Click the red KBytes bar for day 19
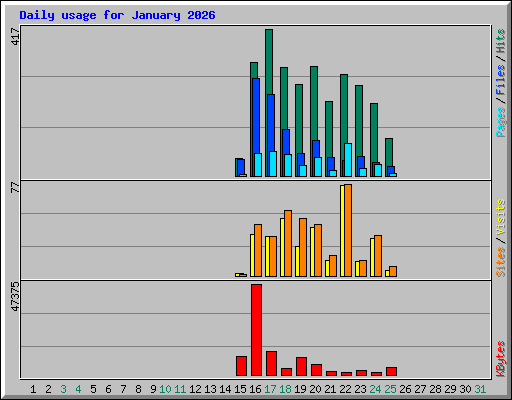 coord(301,367)
